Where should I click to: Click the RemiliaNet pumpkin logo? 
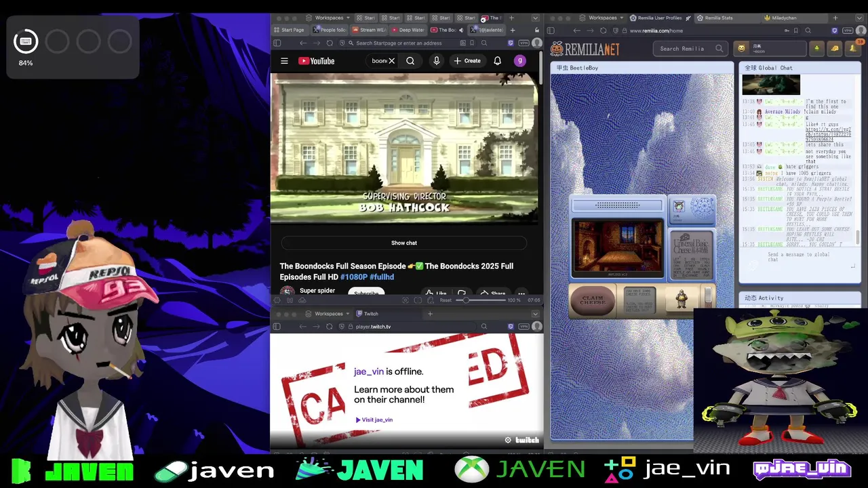[x=585, y=49]
